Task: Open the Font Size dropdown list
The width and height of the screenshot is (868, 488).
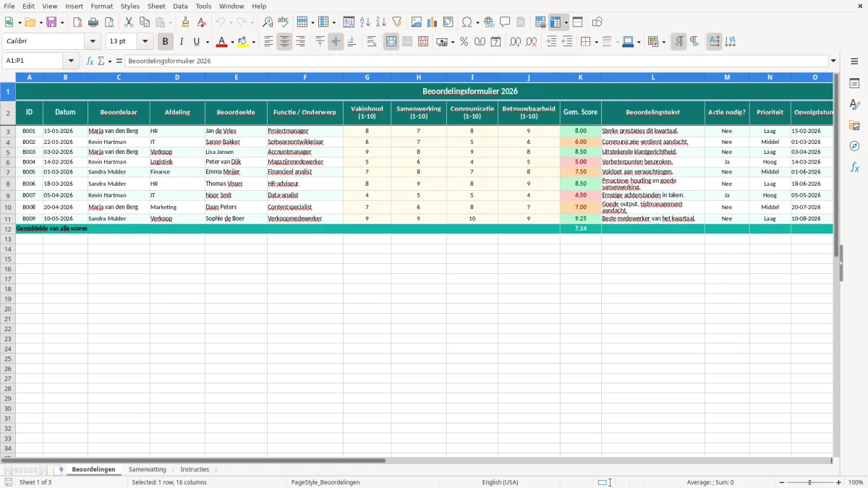Action: [x=145, y=42]
